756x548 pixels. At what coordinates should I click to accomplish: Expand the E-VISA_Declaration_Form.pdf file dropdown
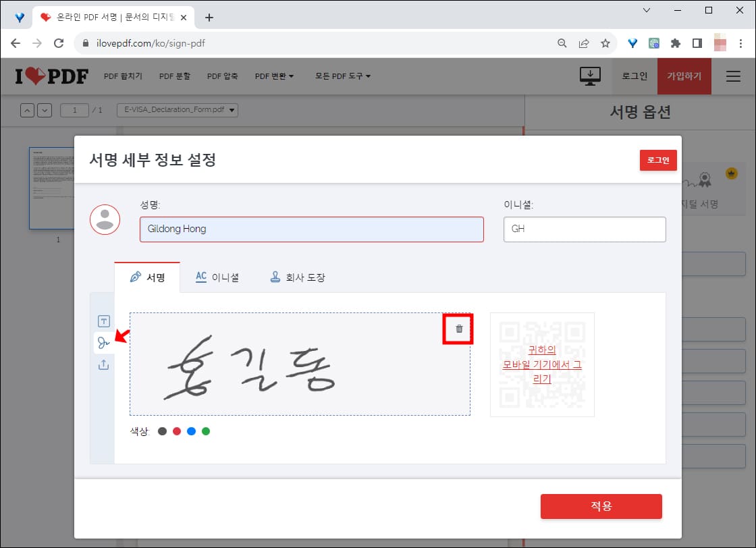232,110
